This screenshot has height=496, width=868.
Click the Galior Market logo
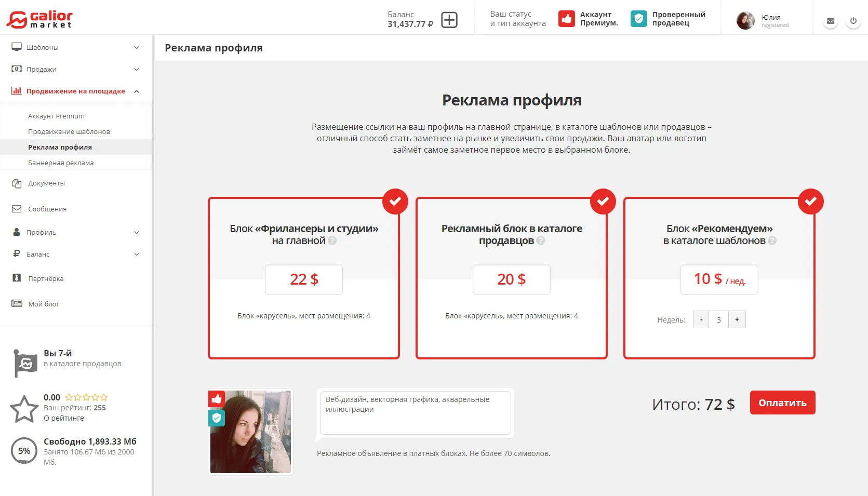pos(39,20)
